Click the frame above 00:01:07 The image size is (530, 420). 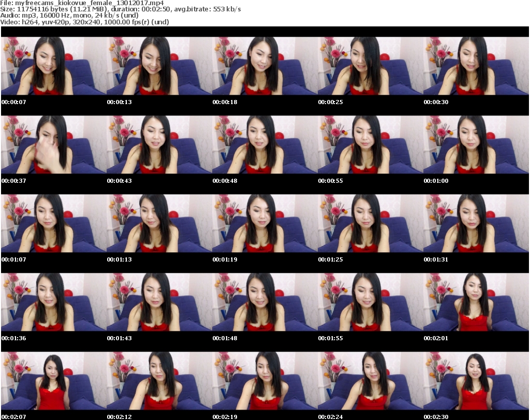[54, 223]
